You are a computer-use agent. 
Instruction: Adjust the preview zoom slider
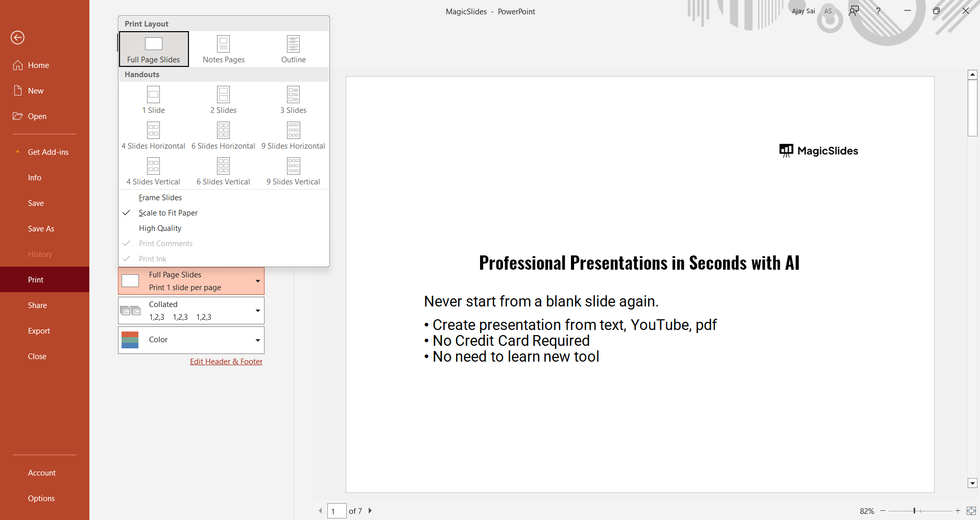(914, 511)
